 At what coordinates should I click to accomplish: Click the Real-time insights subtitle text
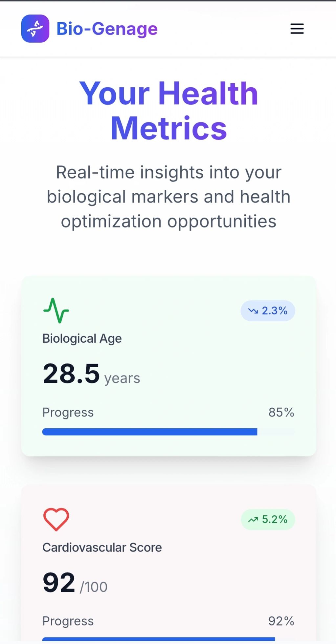point(168,196)
